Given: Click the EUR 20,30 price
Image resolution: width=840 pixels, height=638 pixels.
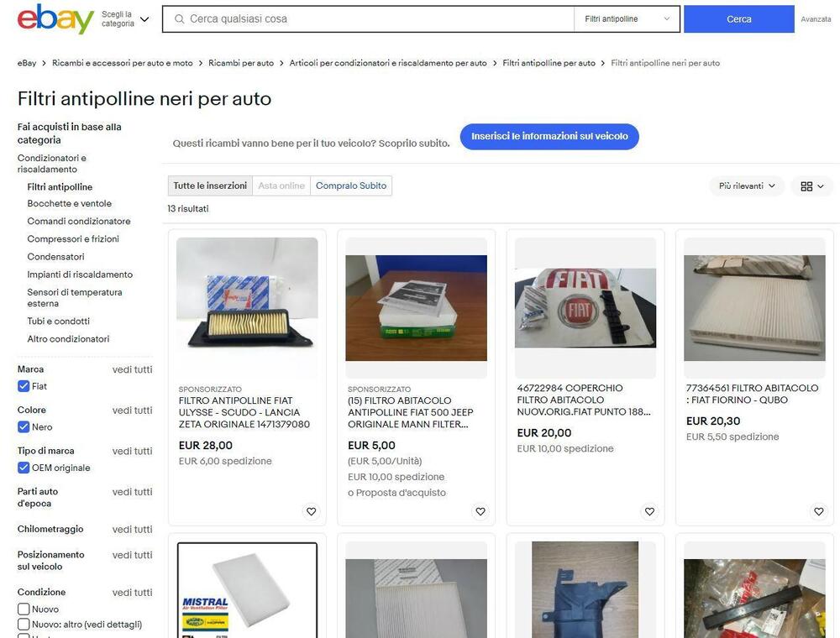Looking at the screenshot, I should [x=713, y=421].
